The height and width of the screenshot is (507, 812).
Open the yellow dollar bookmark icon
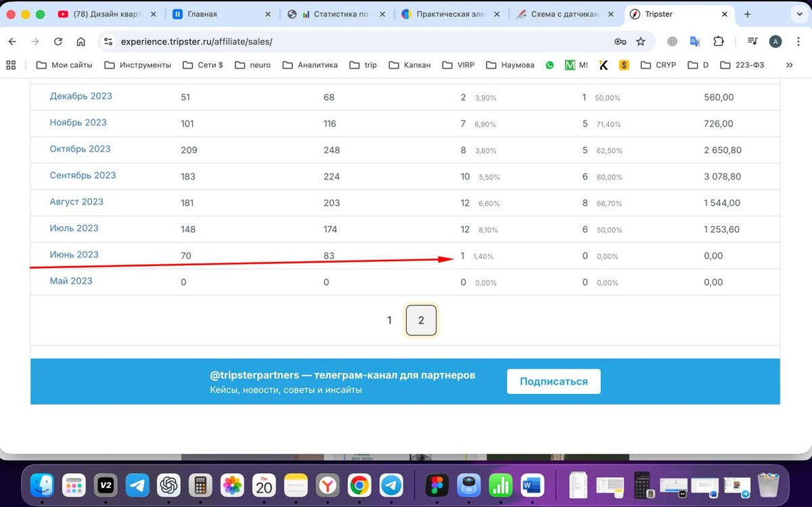(x=624, y=65)
